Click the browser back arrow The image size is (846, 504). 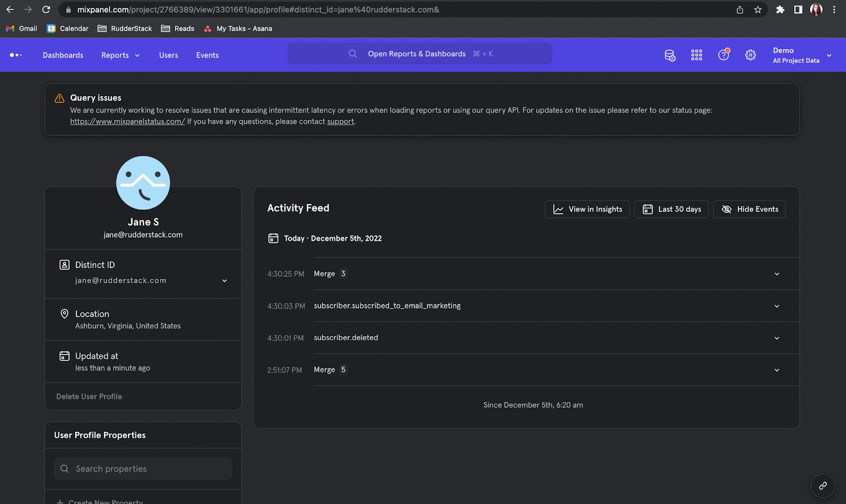coord(10,10)
